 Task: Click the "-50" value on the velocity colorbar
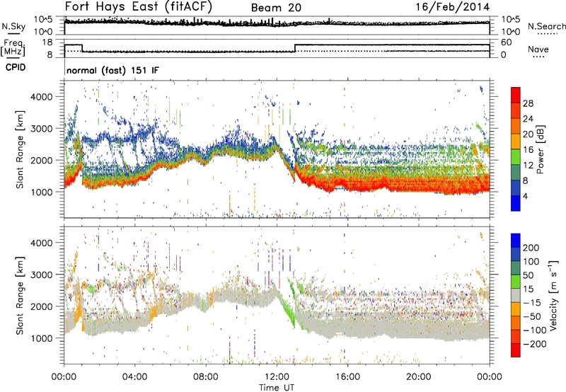point(532,316)
